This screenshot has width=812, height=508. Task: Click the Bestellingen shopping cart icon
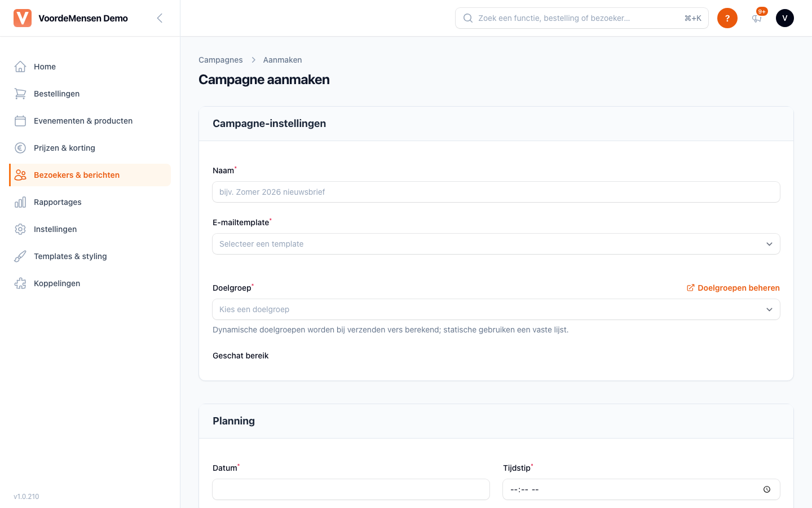(20, 94)
